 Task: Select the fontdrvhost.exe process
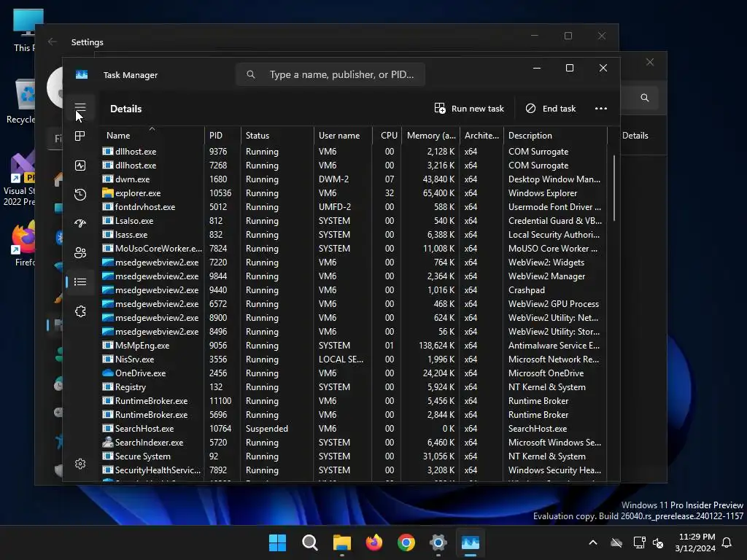tap(354, 206)
